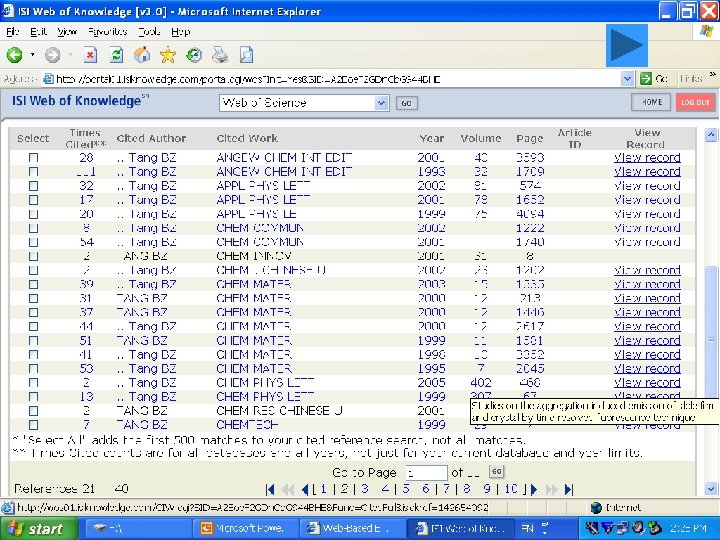The image size is (720, 540).
Task: Tick checkbox for APPL PHYS LETT 2002
Action: click(33, 186)
